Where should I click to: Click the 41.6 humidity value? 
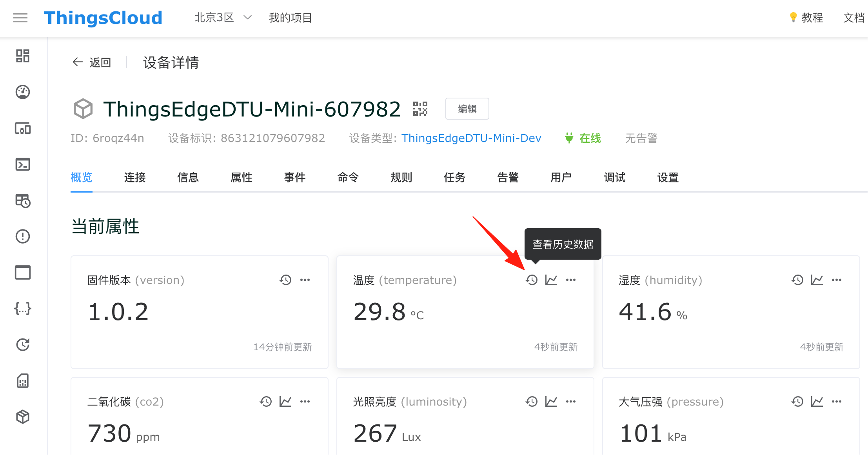pos(645,312)
